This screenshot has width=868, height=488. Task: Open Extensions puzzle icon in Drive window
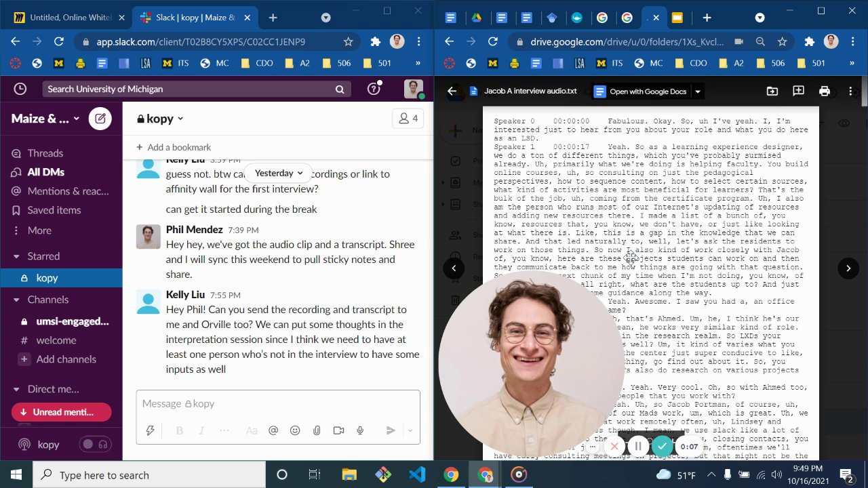809,42
